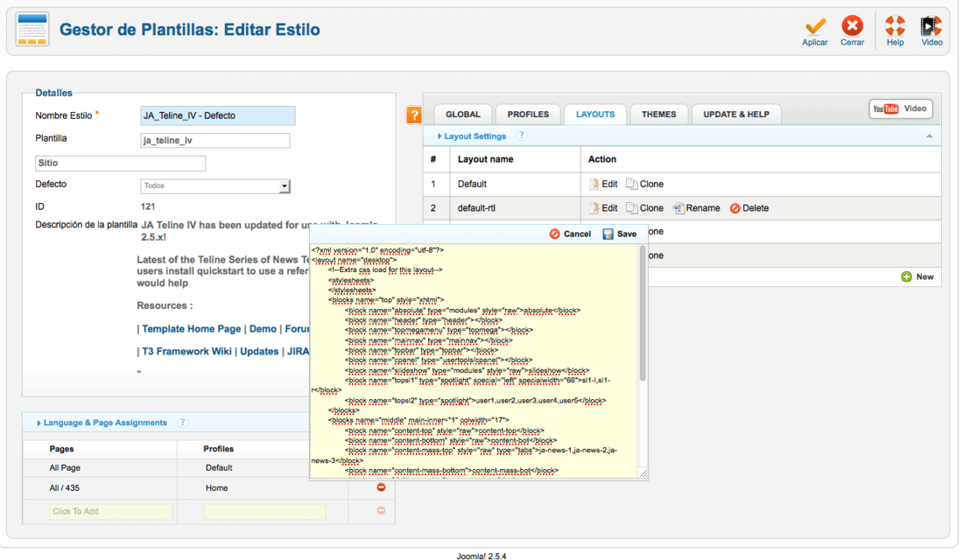Click the YouTube Video button

(x=900, y=108)
